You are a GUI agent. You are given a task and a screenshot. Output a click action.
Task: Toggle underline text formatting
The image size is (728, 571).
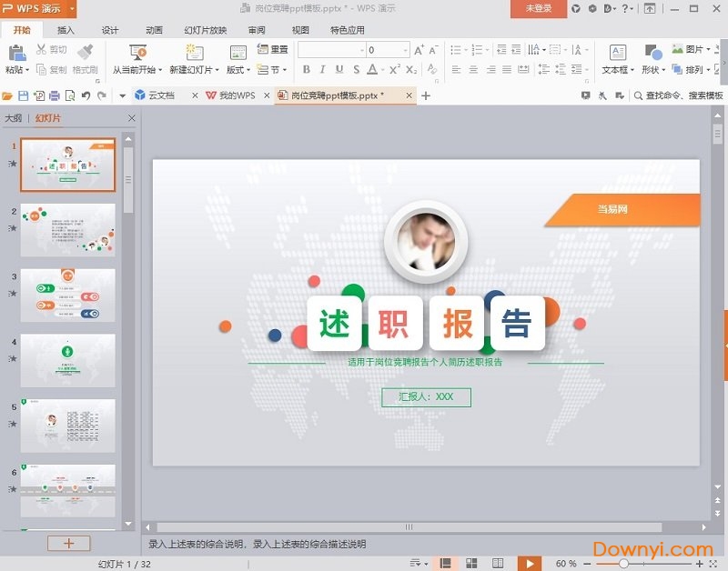pyautogui.click(x=339, y=70)
